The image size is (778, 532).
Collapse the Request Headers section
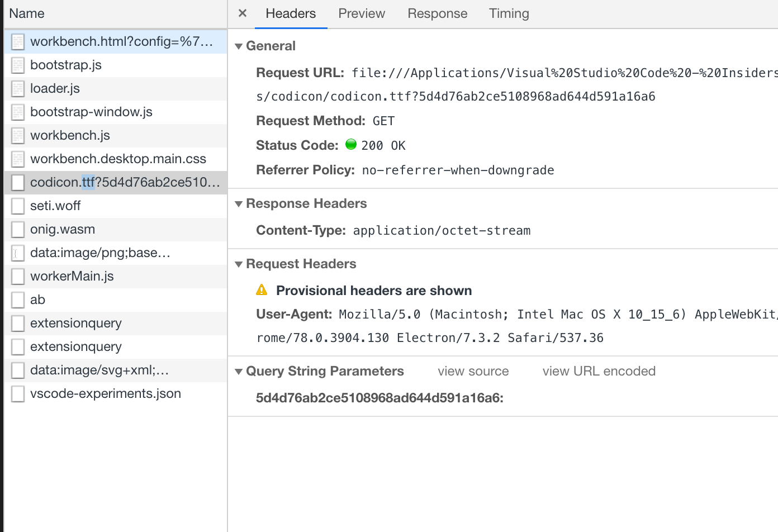click(239, 264)
